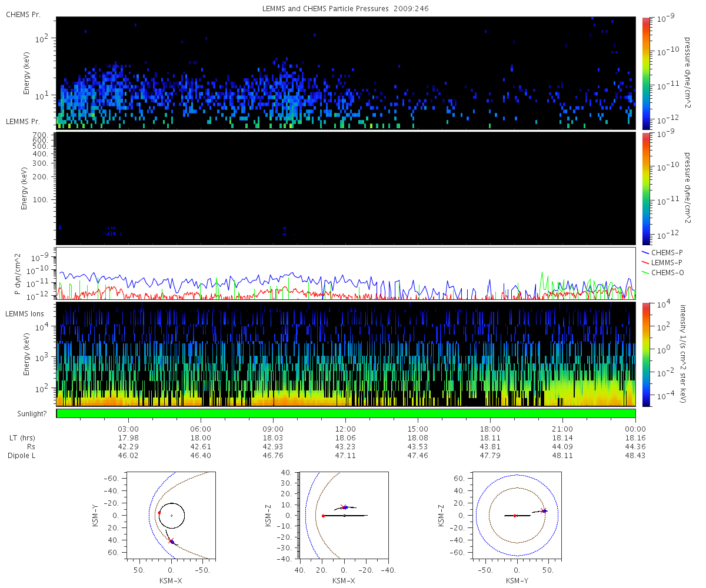706x588 pixels.
Task: Click the spacecraft marker in KSM-Y/KSM-Z plot
Action: click(544, 510)
